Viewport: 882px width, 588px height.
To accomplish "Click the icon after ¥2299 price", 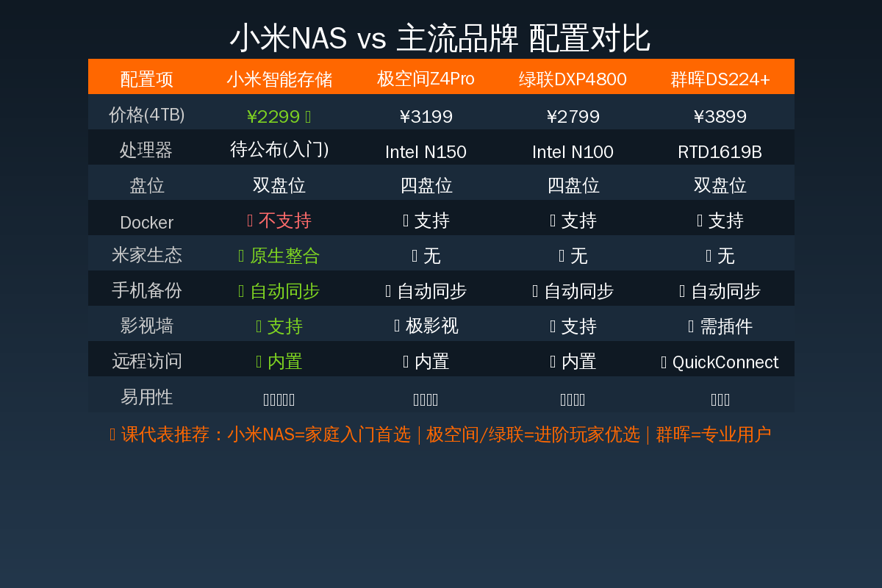I will coord(308,117).
